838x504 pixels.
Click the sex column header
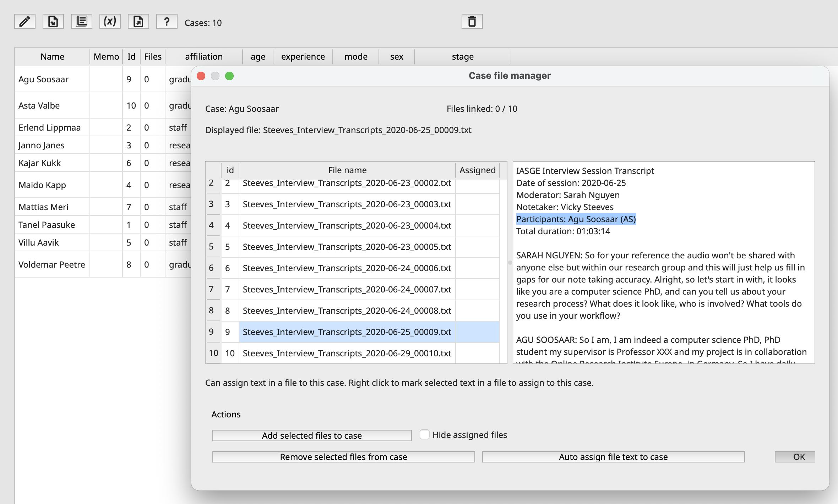[397, 57]
